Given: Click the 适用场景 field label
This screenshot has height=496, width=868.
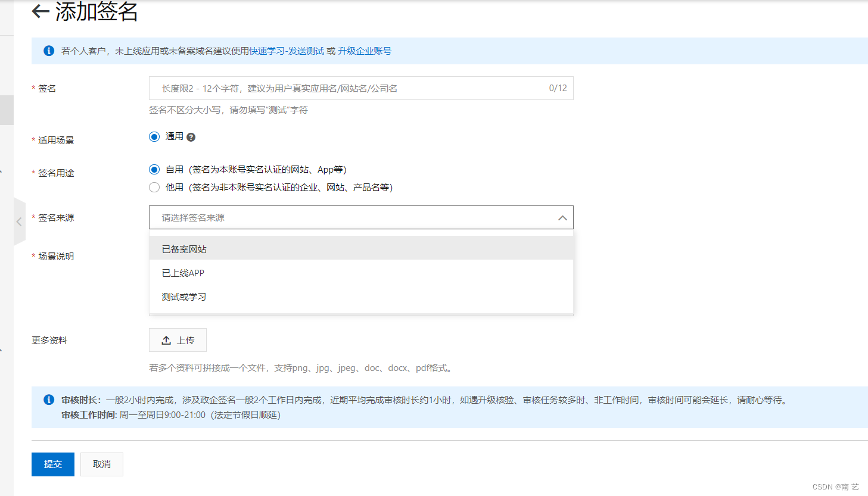Looking at the screenshot, I should point(56,141).
